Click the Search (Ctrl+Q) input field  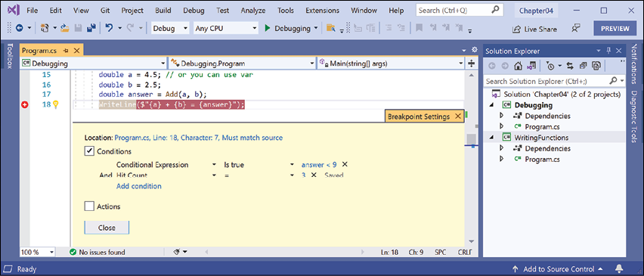click(459, 11)
